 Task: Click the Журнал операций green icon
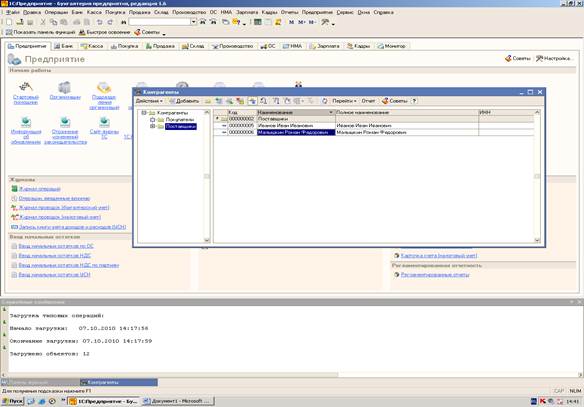pyautogui.click(x=14, y=189)
